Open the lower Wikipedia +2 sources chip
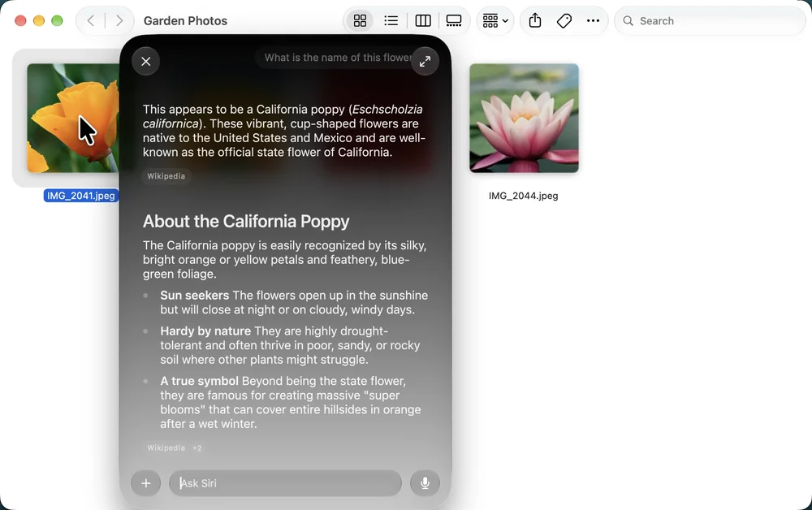The width and height of the screenshot is (812, 510). pyautogui.click(x=174, y=447)
